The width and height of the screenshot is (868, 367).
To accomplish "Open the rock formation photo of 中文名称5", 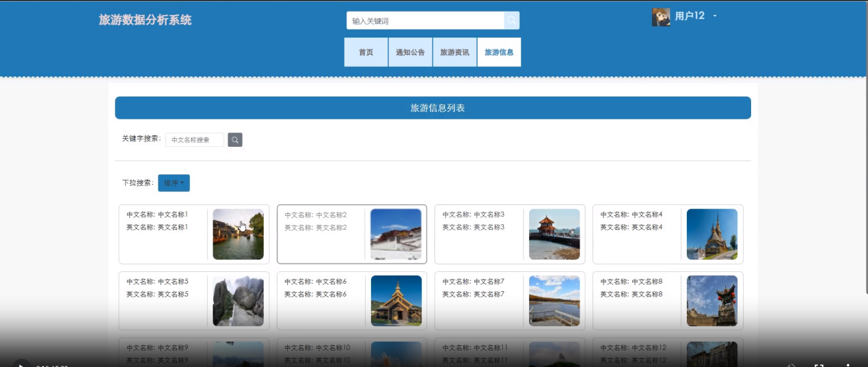I will (238, 301).
